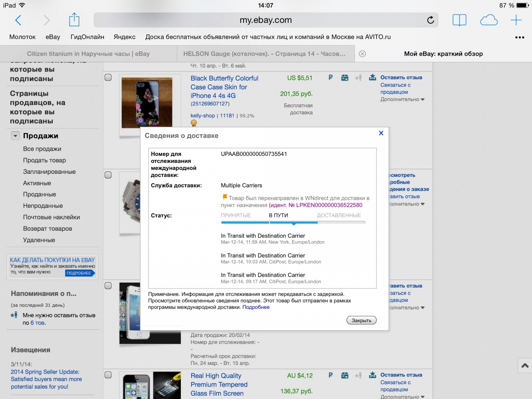Click the scroll-to-top arrow button
Image resolution: width=532 pixels, height=399 pixels.
pyautogui.click(x=525, y=366)
